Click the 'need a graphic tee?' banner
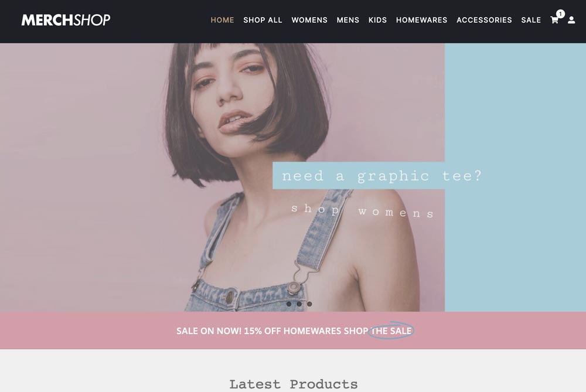 click(381, 175)
